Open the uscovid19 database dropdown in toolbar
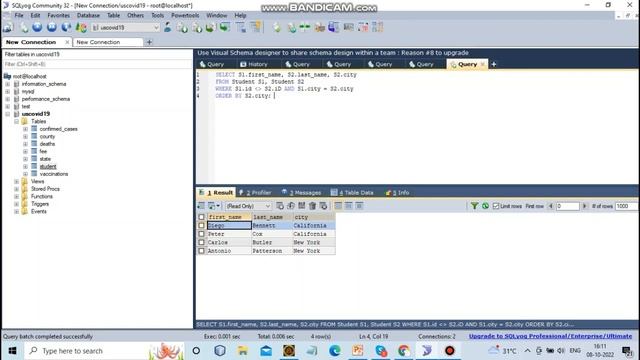Screen dimensions: 640x360 [x=126, y=27]
